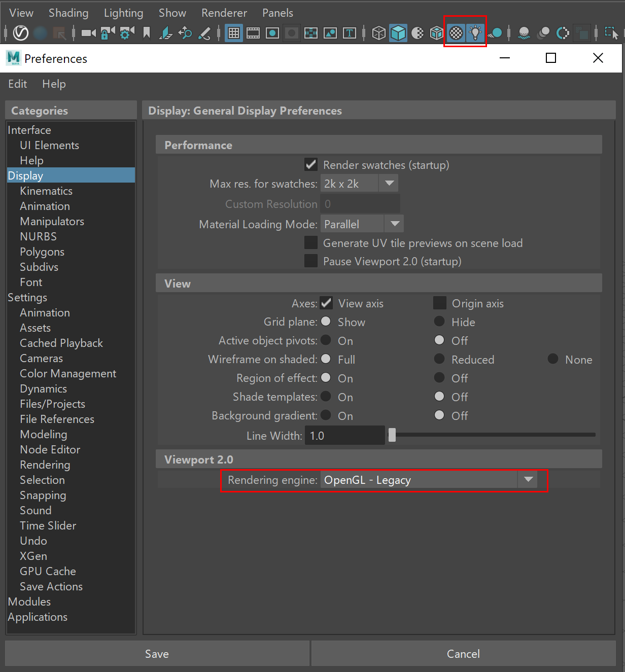625x672 pixels.
Task: Open the Color Management category
Action: 71,373
